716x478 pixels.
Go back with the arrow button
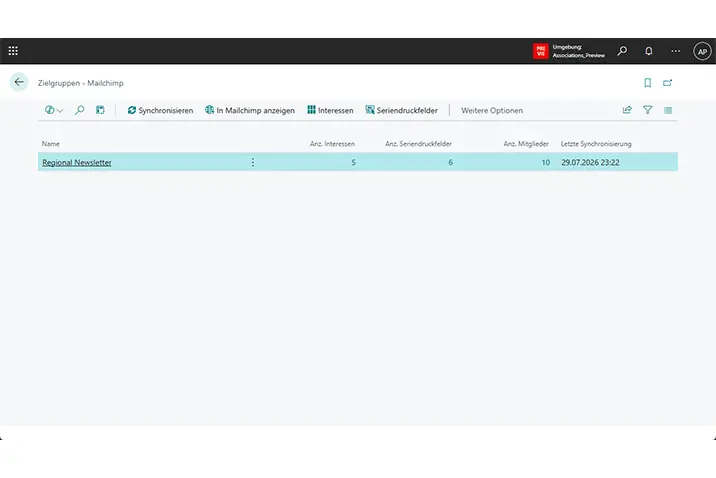coord(19,82)
